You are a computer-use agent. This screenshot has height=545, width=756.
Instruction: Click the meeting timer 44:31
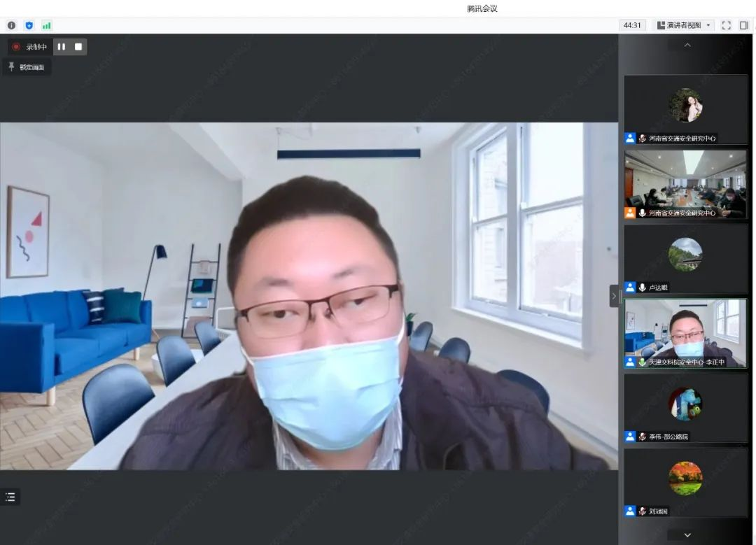click(x=632, y=25)
